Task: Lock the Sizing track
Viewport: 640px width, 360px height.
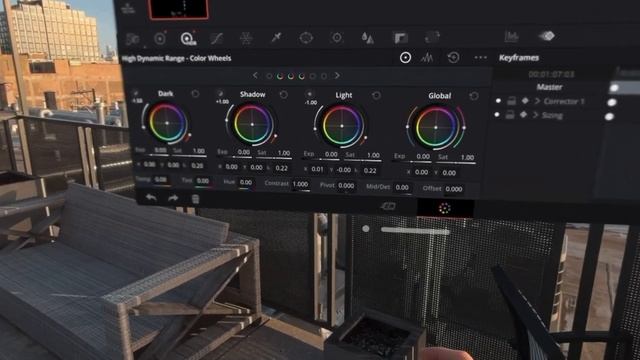Action: pos(510,115)
